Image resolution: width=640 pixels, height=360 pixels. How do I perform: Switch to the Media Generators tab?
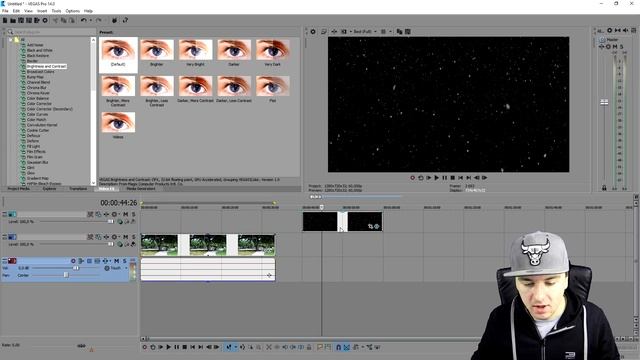(141, 189)
